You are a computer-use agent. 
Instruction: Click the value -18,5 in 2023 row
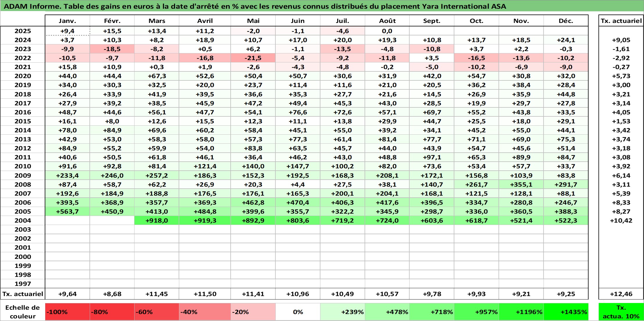pyautogui.click(x=112, y=49)
